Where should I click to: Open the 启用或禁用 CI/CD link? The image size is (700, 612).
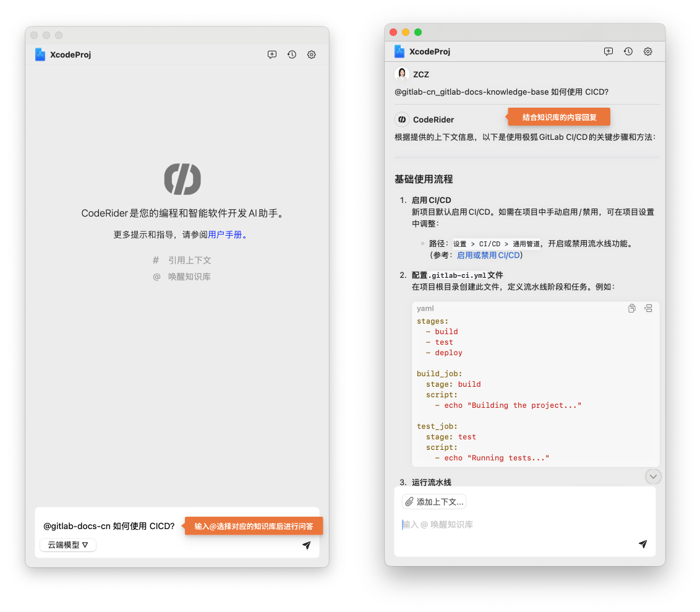[489, 255]
